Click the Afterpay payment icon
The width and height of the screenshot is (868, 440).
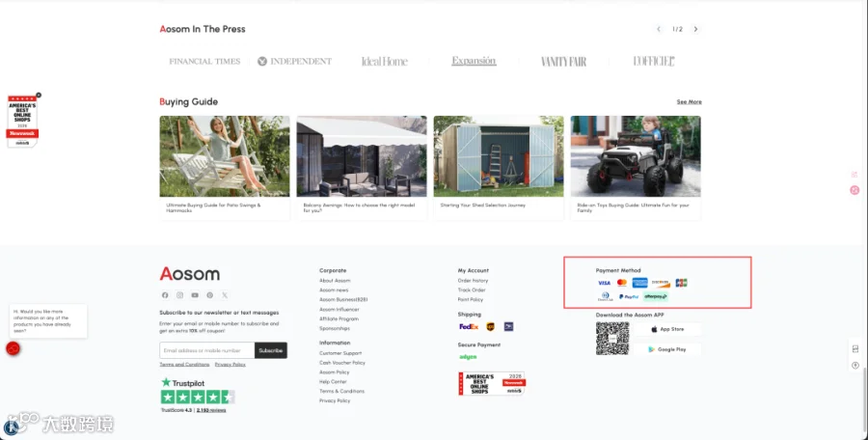[x=656, y=297]
